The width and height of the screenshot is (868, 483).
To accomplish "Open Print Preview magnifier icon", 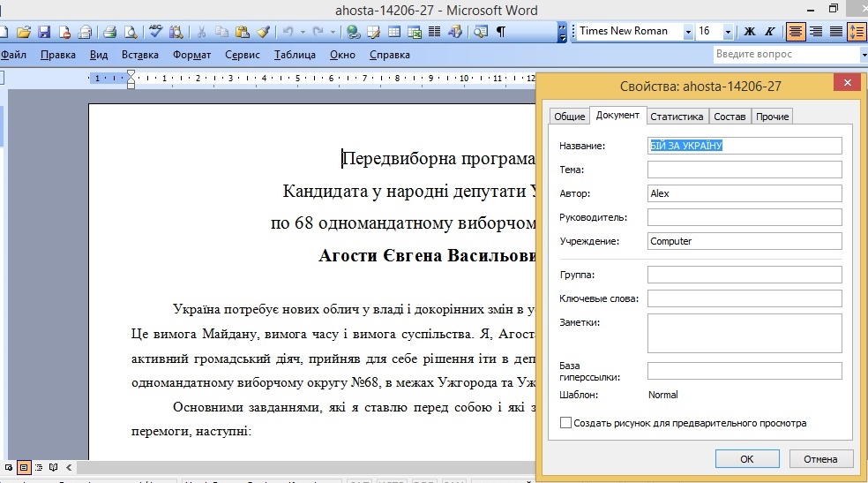I will (x=130, y=32).
